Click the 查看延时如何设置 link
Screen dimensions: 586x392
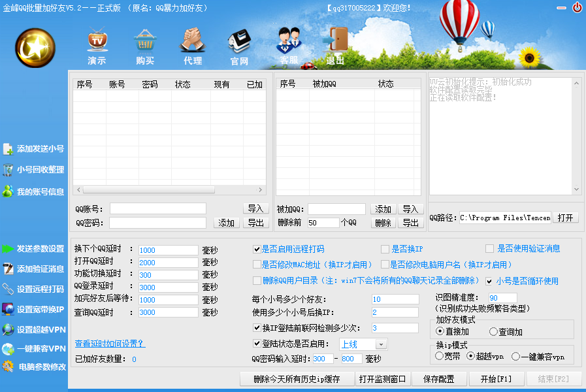(110, 344)
